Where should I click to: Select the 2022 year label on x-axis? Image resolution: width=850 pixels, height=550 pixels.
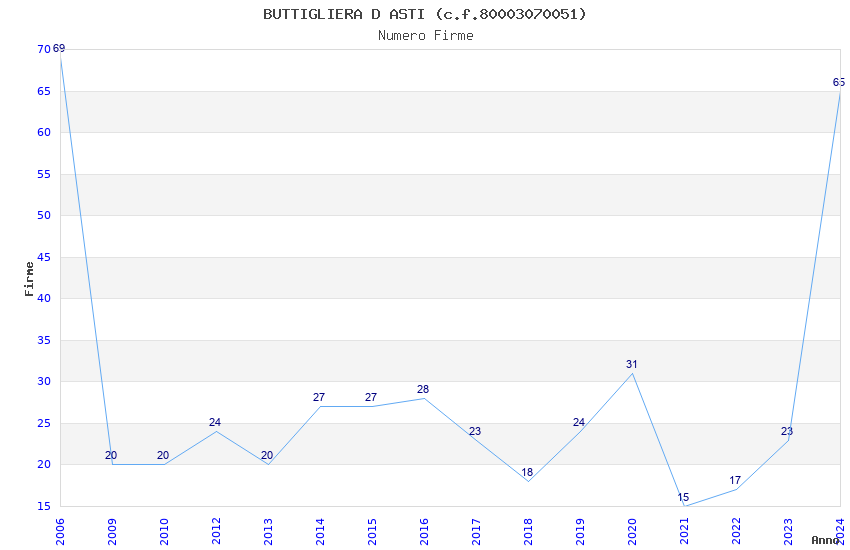(x=736, y=531)
